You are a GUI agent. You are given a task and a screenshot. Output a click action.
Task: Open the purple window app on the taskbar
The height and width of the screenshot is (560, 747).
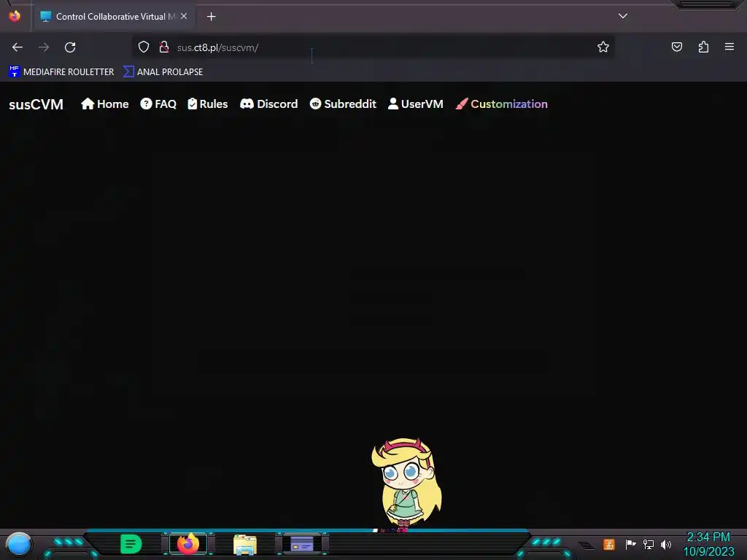coord(301,543)
